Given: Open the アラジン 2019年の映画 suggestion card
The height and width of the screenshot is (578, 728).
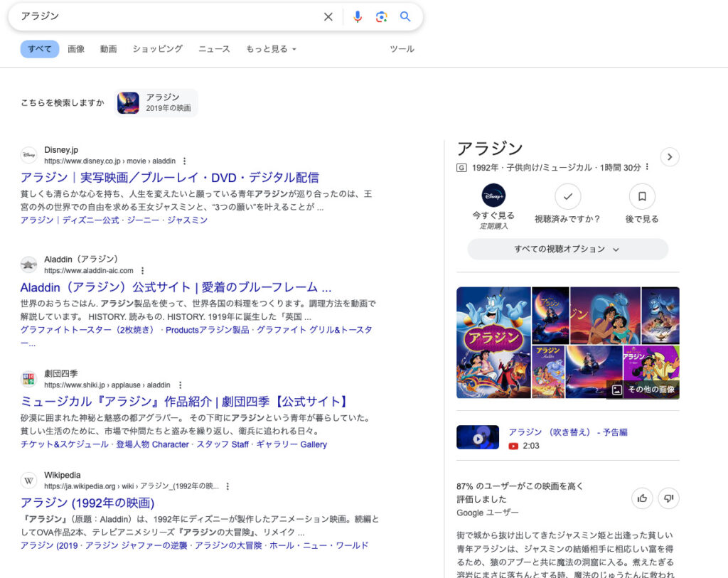Looking at the screenshot, I should point(156,102).
